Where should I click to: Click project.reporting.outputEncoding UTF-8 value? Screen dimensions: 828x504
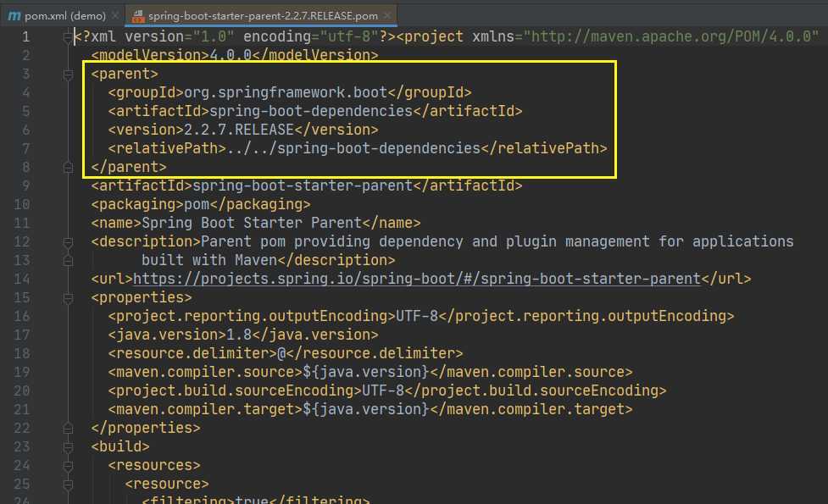pyautogui.click(x=417, y=316)
